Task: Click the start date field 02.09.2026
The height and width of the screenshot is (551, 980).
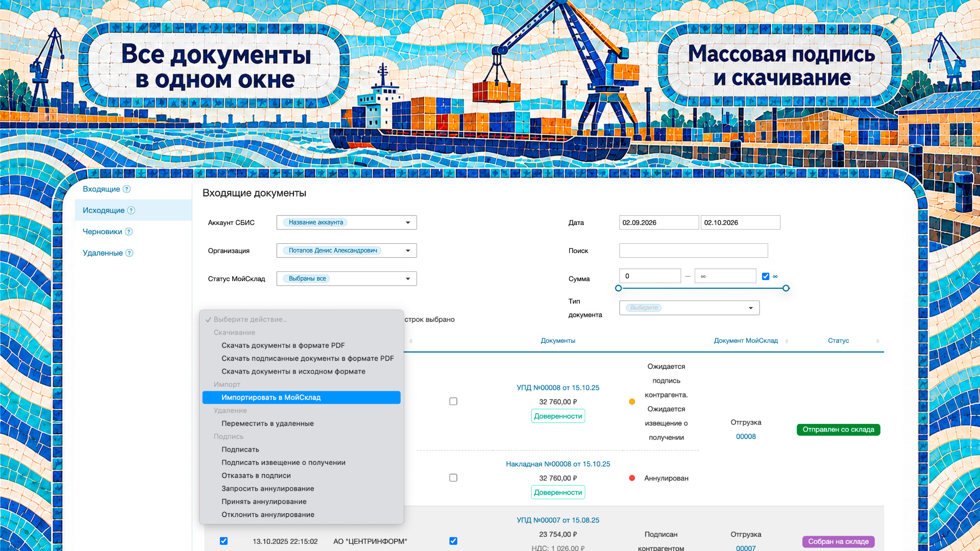Action: tap(658, 222)
